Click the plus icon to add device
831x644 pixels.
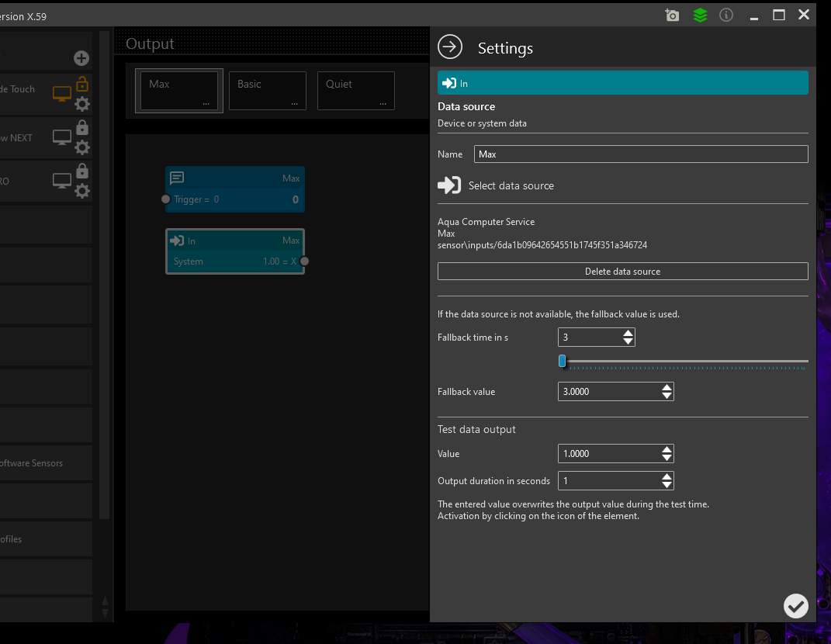pos(81,58)
